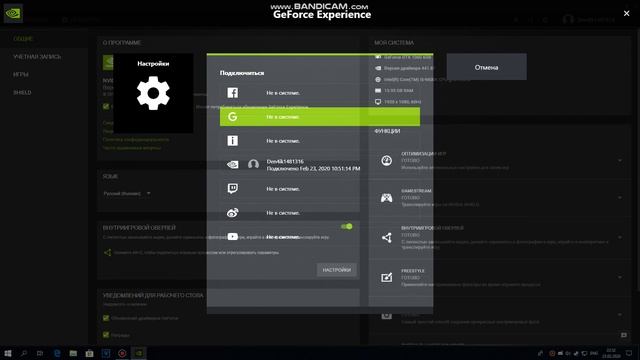Click the in-game overlay share icon in features

387,238
